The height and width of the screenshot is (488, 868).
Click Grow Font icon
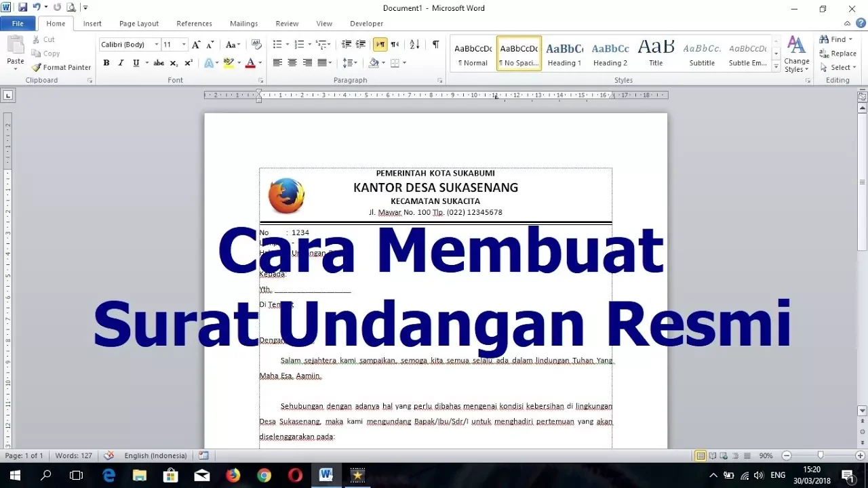(196, 45)
